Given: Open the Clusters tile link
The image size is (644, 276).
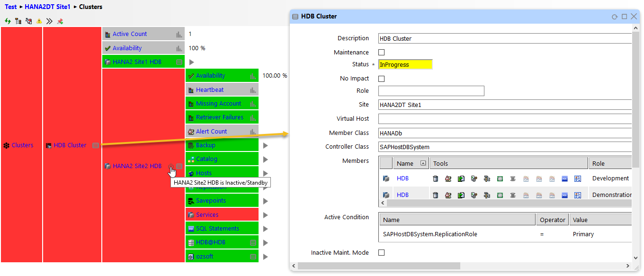Looking at the screenshot, I should 22,145.
